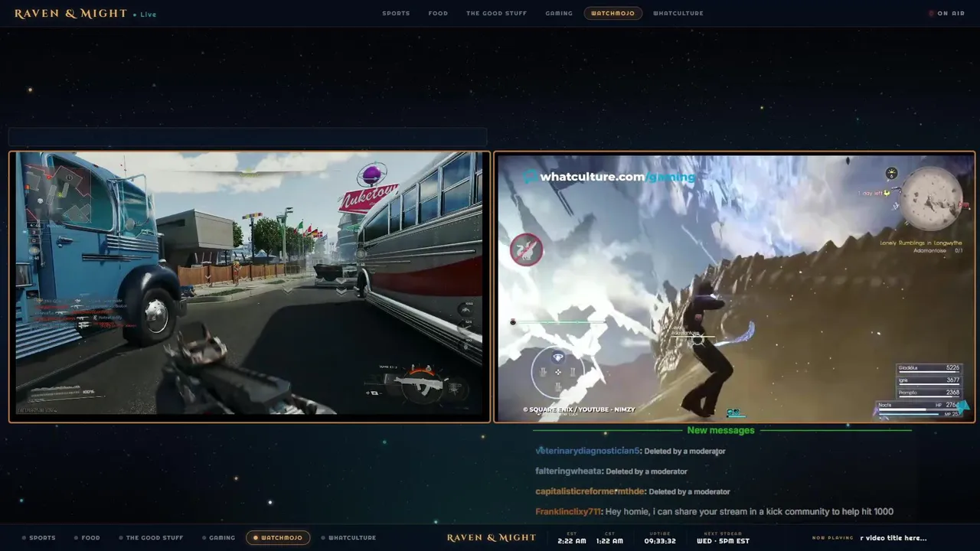The height and width of the screenshot is (551, 980).
Task: Switch to Gaming in top navigation
Action: pos(559,13)
